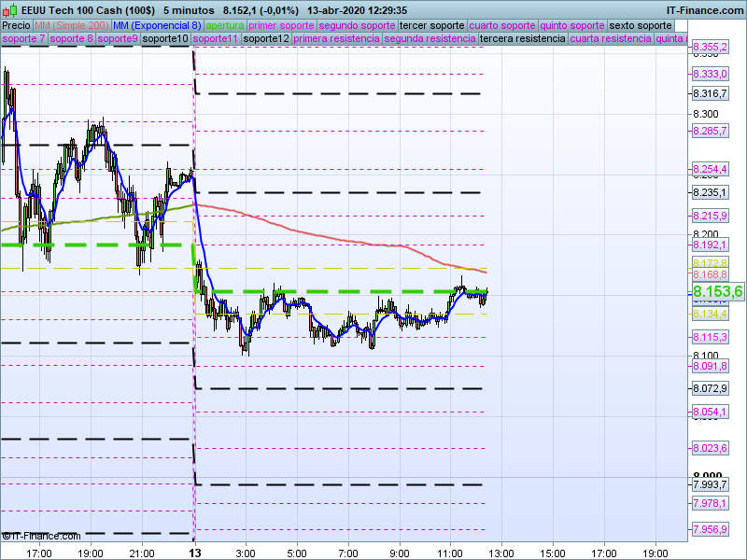
Task: Select the Precio indicator label
Action: [x=16, y=25]
